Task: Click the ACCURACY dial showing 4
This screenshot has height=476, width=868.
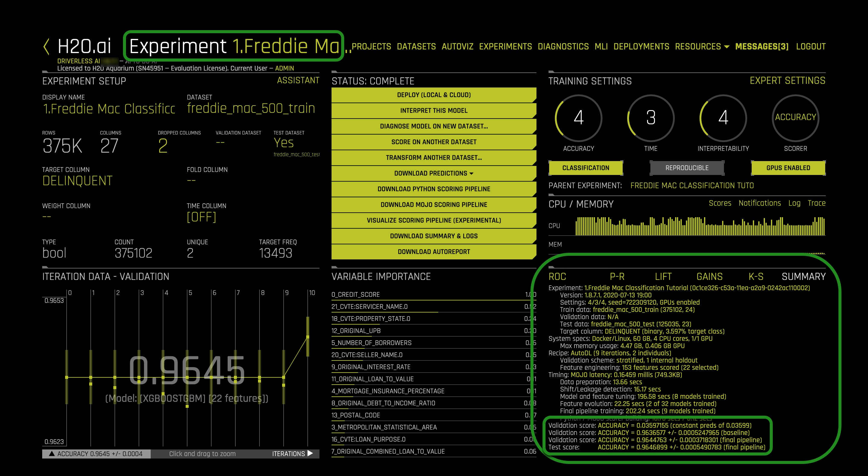Action: point(578,118)
